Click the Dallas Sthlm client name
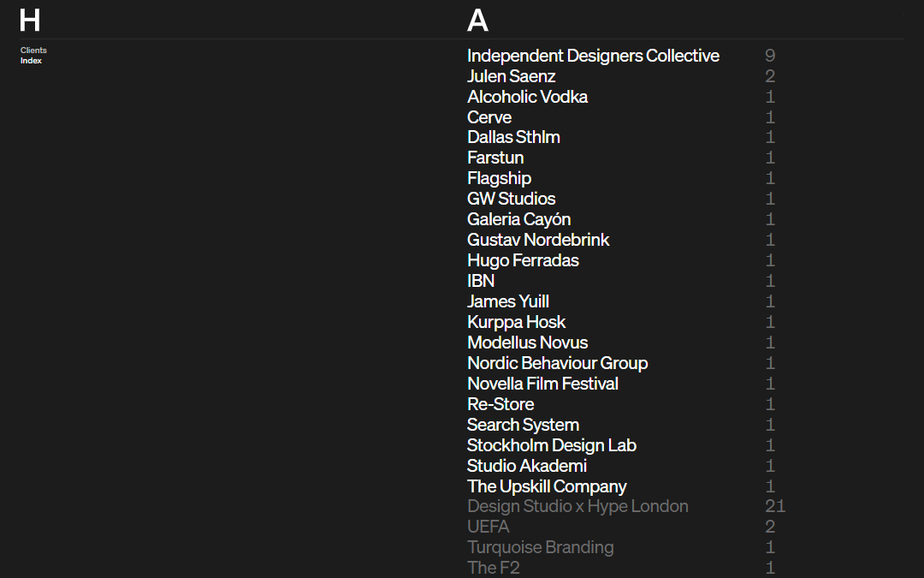Viewport: 924px width, 578px height. [513, 137]
